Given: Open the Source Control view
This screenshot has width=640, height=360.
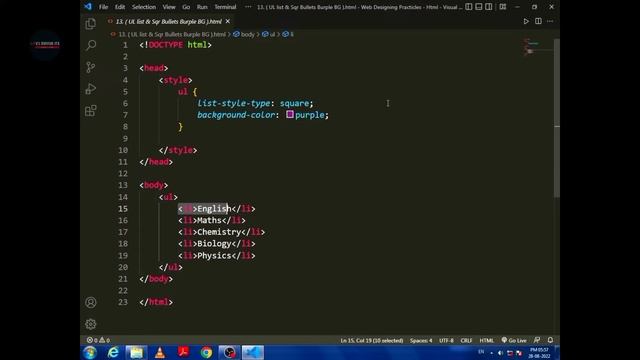Looking at the screenshot, I should tap(91, 67).
